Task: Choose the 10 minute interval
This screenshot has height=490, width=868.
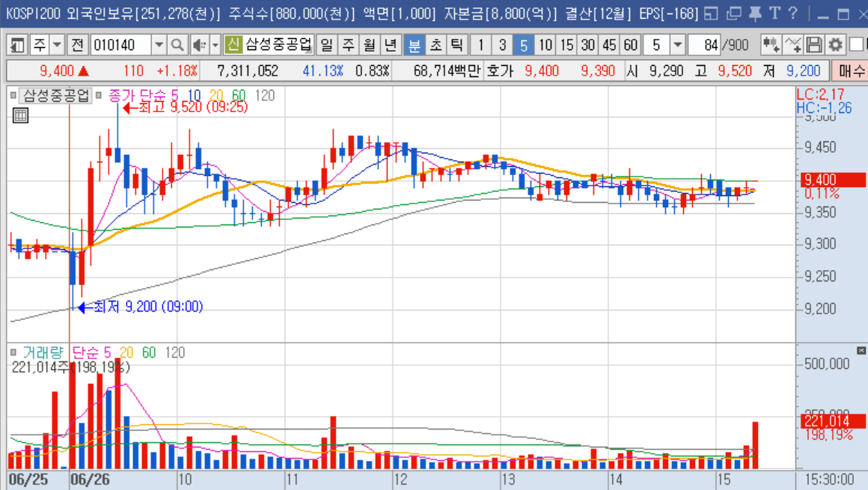Action: tap(545, 45)
